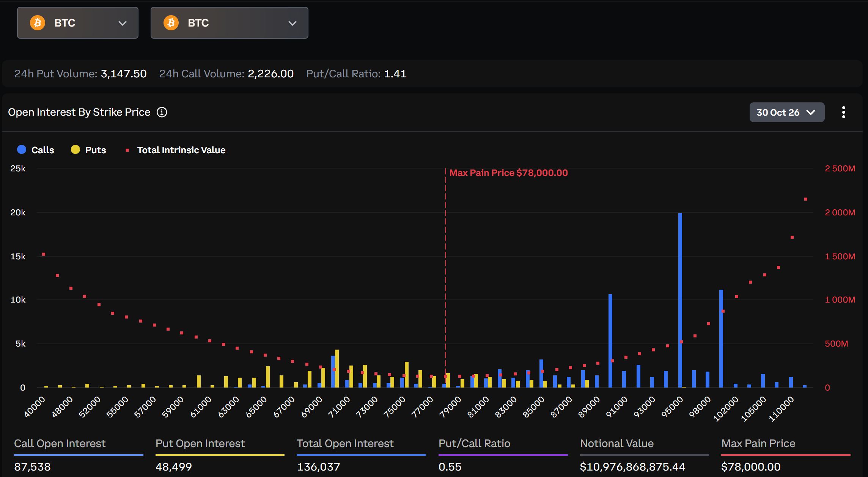Open the 30 Oct 26 expiry dropdown
The image size is (868, 477).
coord(787,112)
